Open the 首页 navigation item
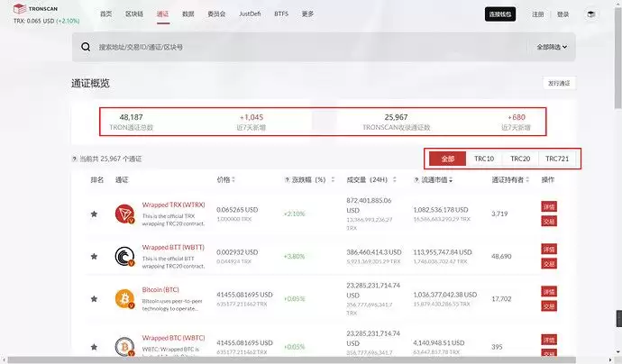 [105, 14]
